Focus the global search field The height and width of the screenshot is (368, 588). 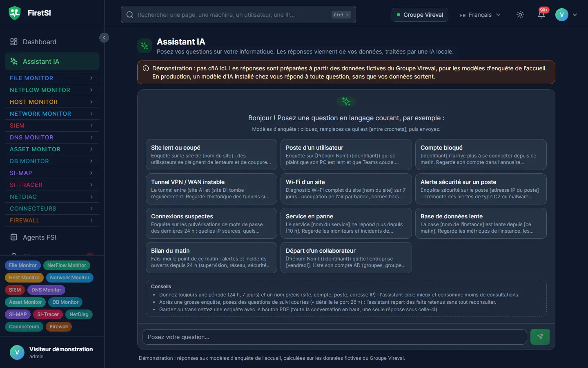coord(238,15)
